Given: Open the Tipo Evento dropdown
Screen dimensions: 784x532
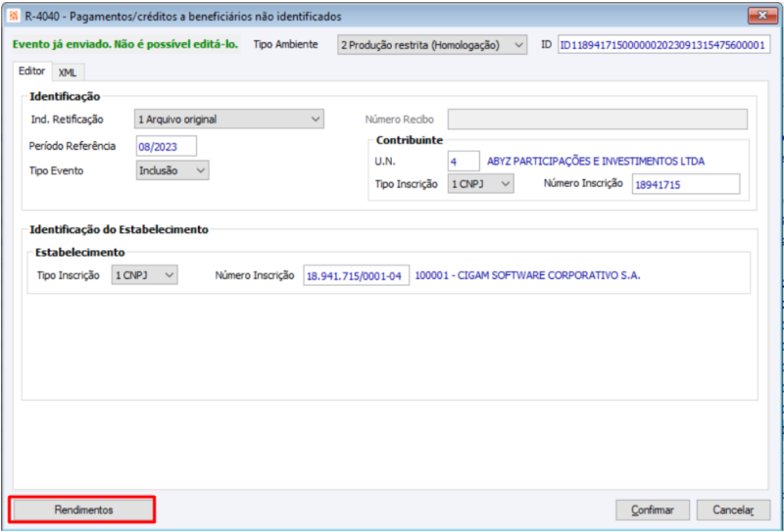Looking at the screenshot, I should click(x=172, y=170).
